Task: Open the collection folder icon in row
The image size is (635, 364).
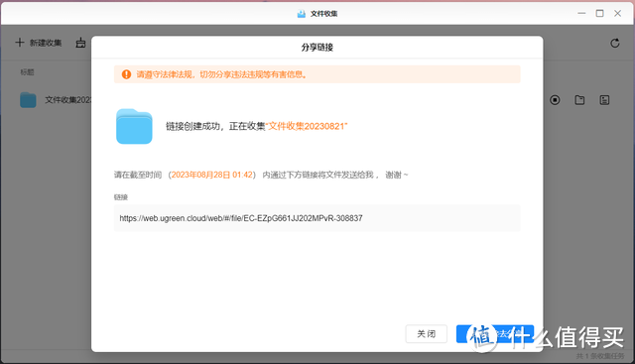Action: tap(579, 100)
